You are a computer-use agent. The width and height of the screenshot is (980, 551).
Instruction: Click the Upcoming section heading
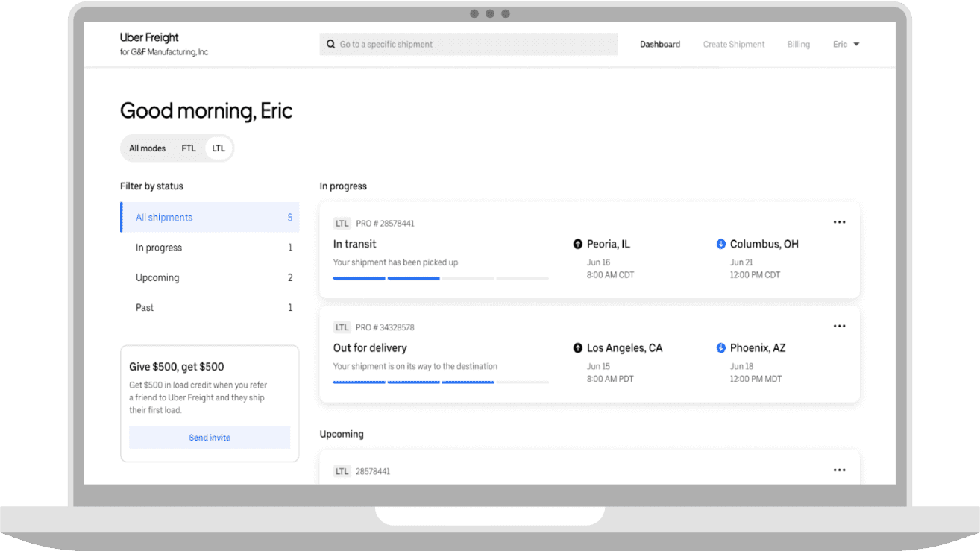coord(342,434)
